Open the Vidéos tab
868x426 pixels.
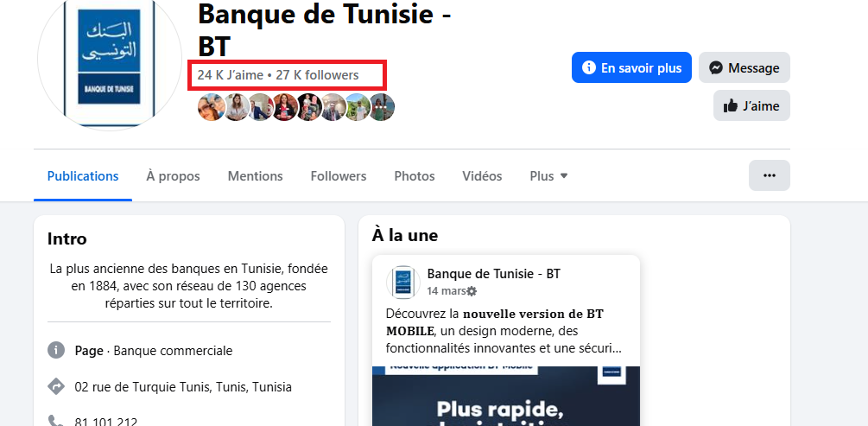482,175
